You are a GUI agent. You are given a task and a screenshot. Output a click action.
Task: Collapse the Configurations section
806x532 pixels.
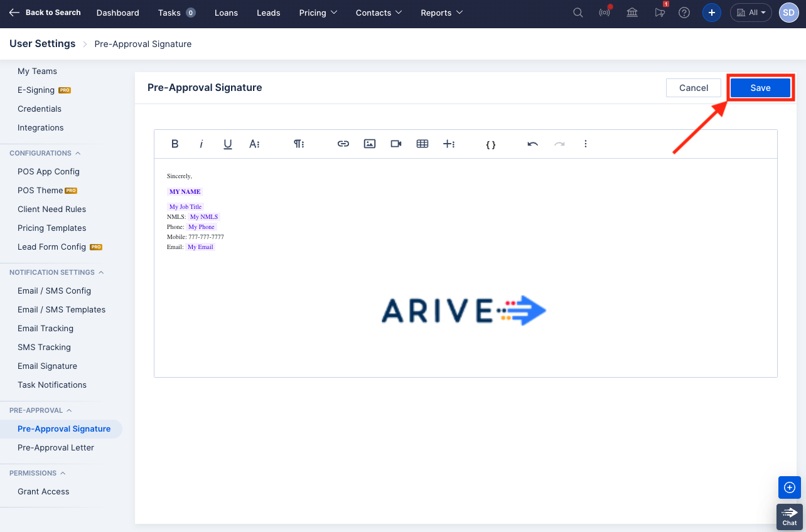[45, 153]
